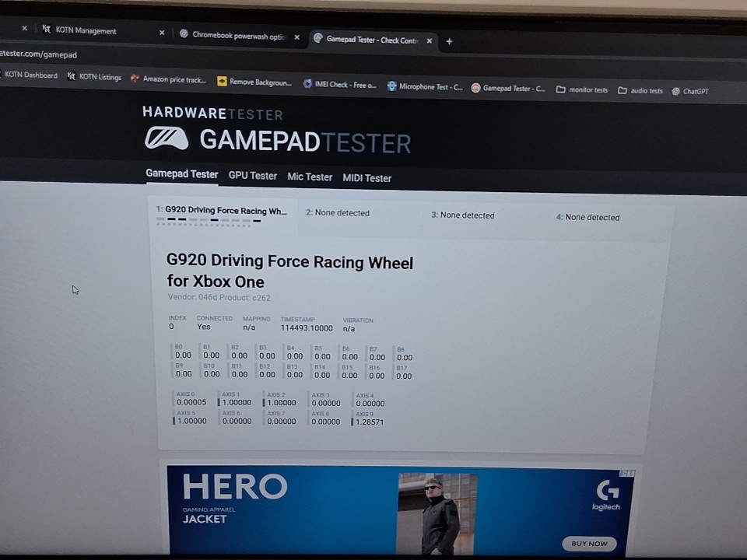
Task: Select controller slot 3 None detected
Action: [x=462, y=215]
